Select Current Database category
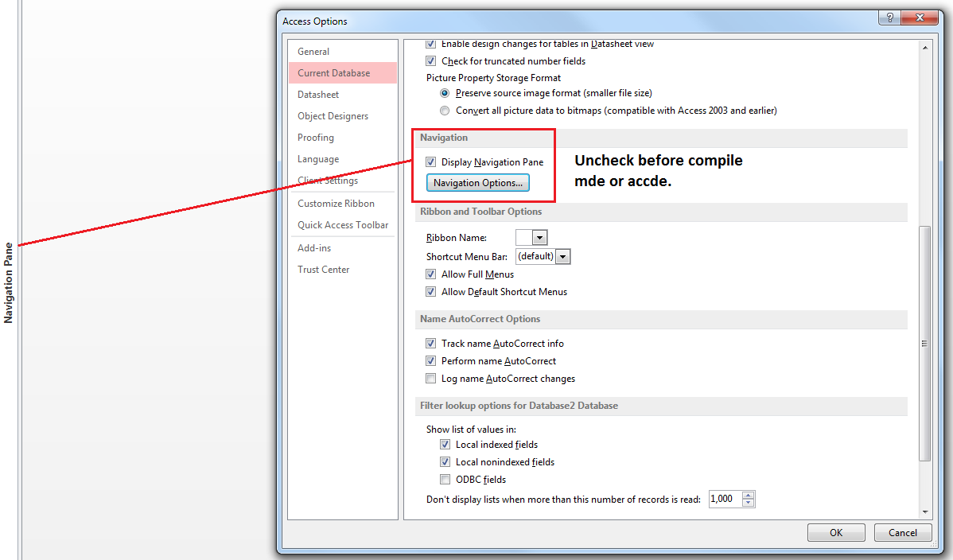The height and width of the screenshot is (560, 953). point(343,73)
